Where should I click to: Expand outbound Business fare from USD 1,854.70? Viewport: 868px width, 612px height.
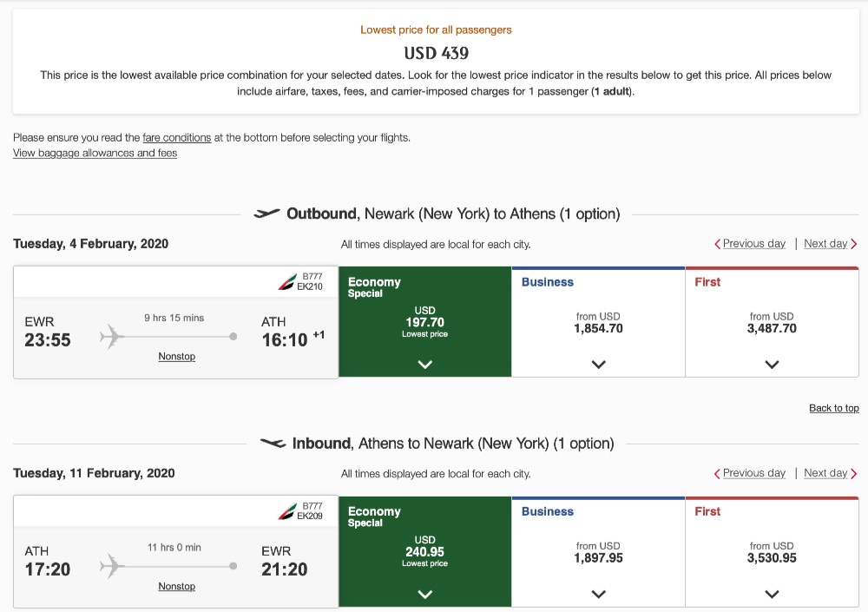[x=598, y=365]
